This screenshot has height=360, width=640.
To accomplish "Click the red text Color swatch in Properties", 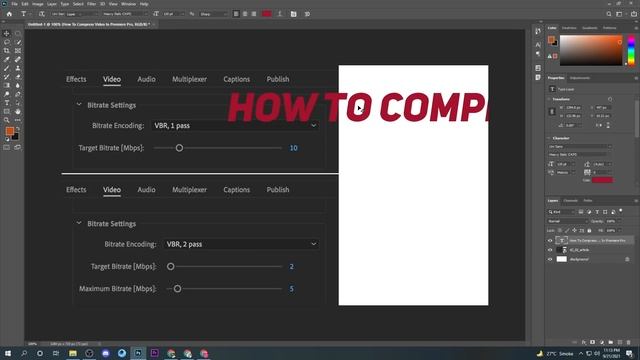I will 602,180.
